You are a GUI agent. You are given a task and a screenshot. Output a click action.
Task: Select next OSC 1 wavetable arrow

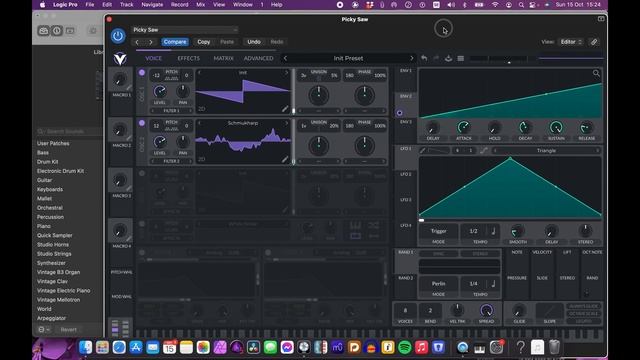click(287, 73)
